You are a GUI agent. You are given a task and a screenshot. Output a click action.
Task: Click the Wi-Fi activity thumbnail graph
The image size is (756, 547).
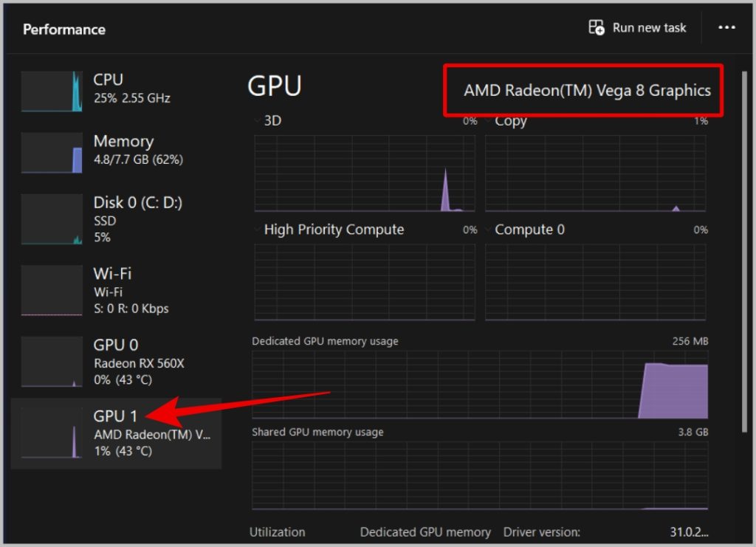[x=52, y=291]
